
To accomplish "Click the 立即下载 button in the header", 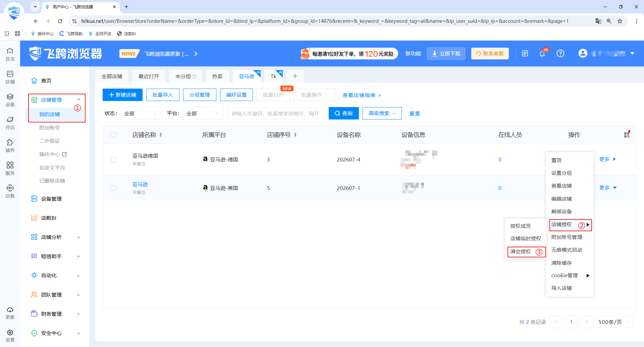I will coord(446,54).
